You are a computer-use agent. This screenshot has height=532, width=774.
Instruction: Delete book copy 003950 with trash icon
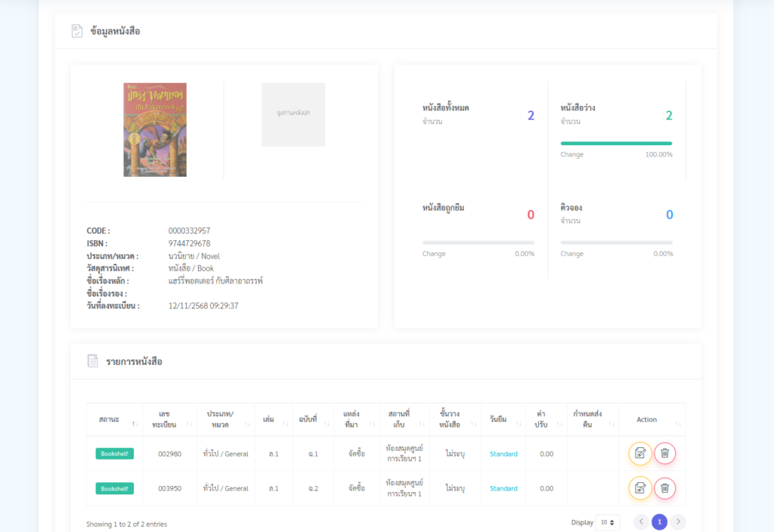tap(664, 488)
